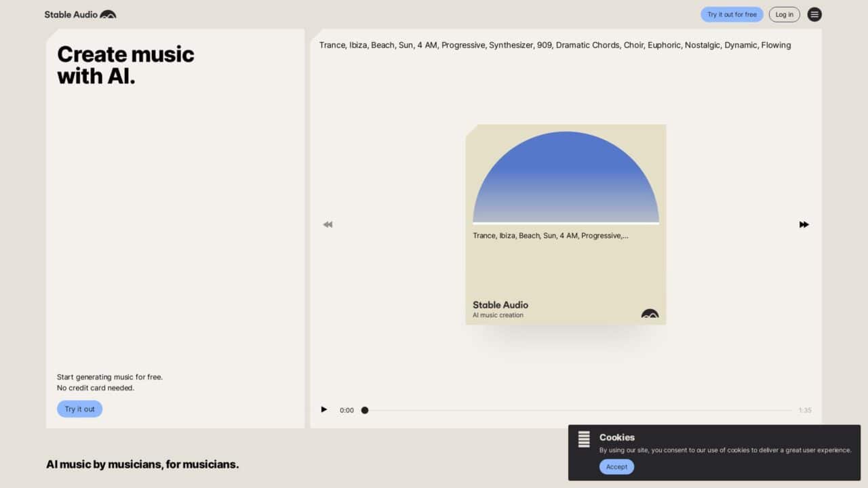Accept the cookies notice
The image size is (868, 488).
coord(616,466)
